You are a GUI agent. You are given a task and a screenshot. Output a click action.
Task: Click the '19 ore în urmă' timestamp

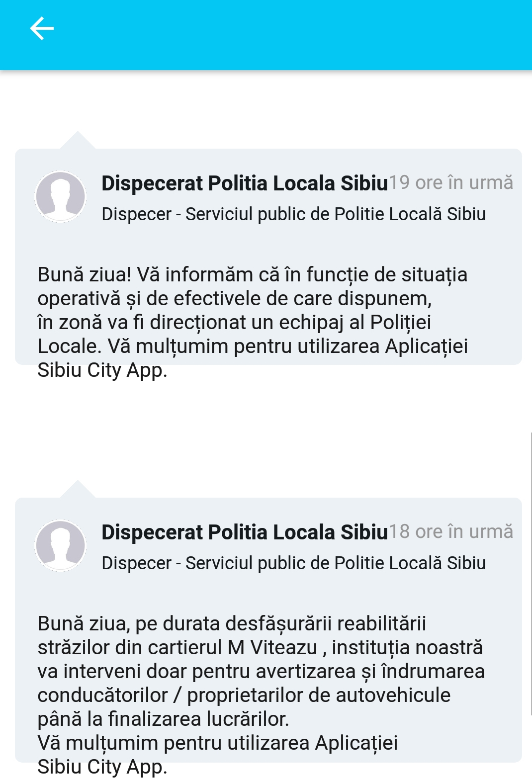[x=450, y=182]
